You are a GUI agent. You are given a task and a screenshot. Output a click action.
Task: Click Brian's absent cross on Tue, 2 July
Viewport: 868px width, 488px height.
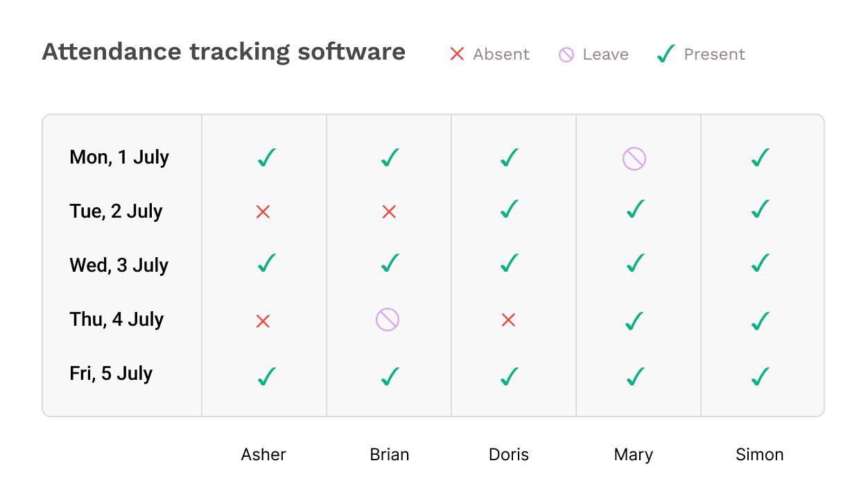coord(389,212)
